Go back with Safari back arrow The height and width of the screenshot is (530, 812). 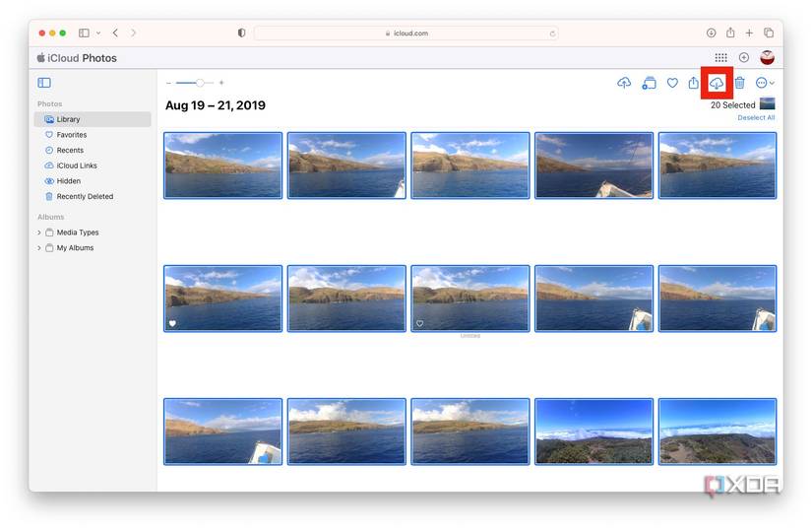coord(115,33)
